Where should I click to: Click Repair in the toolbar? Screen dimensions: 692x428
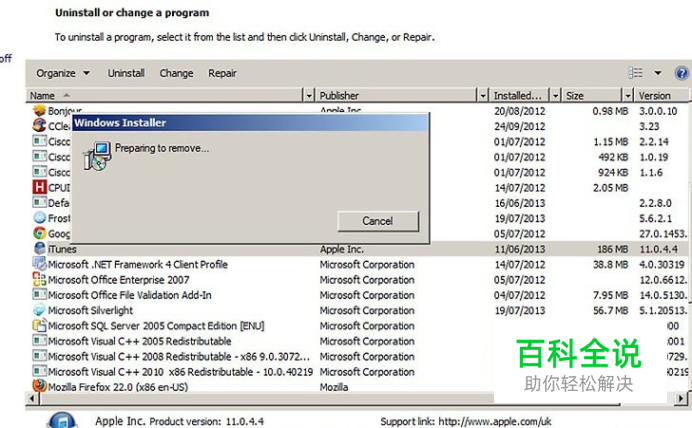point(222,73)
